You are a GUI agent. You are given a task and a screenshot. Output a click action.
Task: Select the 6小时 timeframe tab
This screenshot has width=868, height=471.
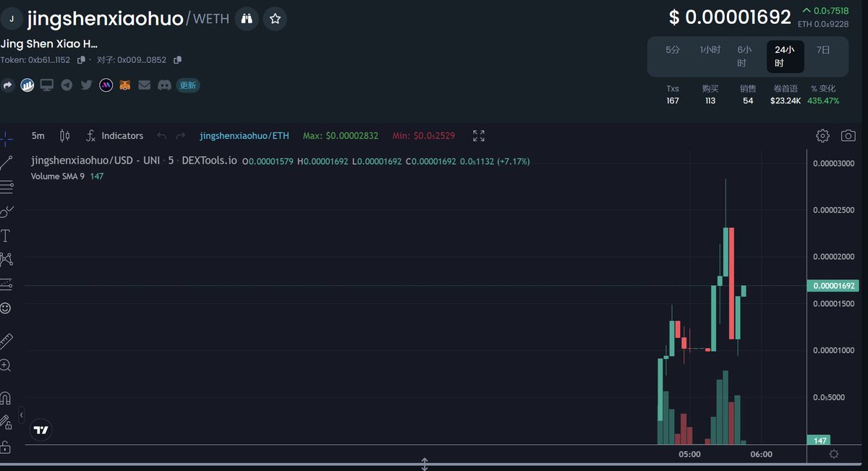tap(745, 56)
